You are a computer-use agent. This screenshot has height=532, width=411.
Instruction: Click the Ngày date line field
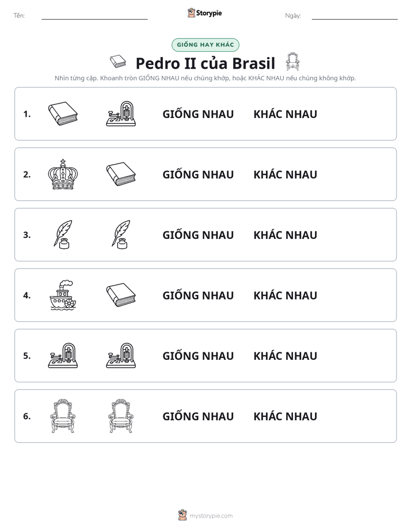coord(355,16)
